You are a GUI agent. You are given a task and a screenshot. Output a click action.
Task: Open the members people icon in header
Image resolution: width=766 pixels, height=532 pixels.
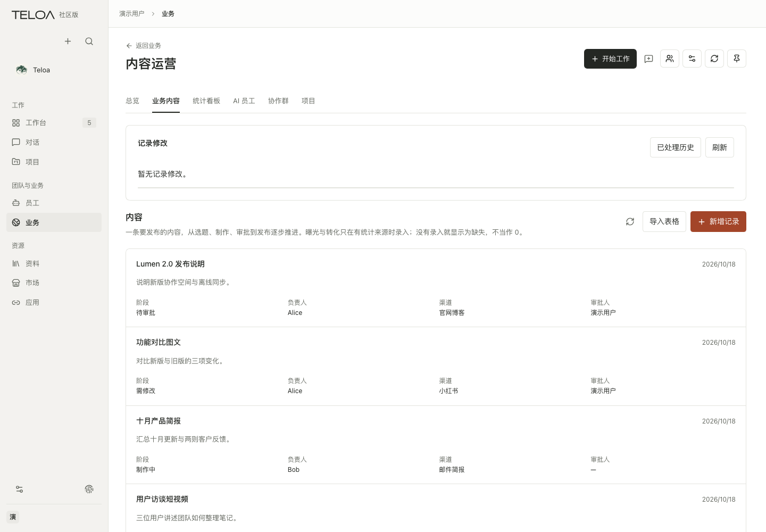pos(670,59)
